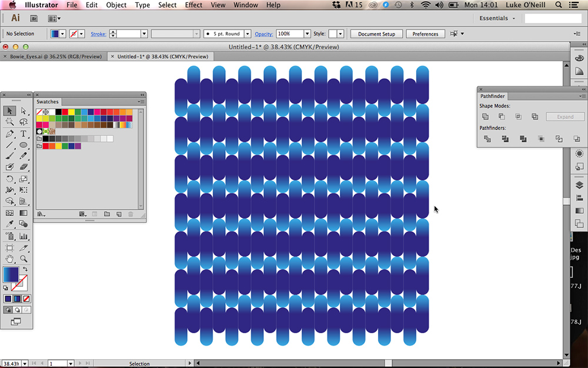Viewport: 588px width, 368px height.
Task: Select the Eraser tool
Action: click(x=24, y=167)
